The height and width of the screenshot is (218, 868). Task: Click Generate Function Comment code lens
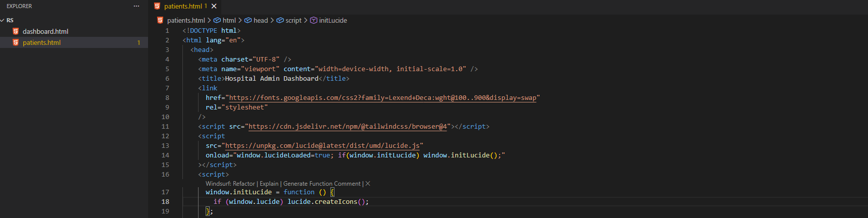322,184
